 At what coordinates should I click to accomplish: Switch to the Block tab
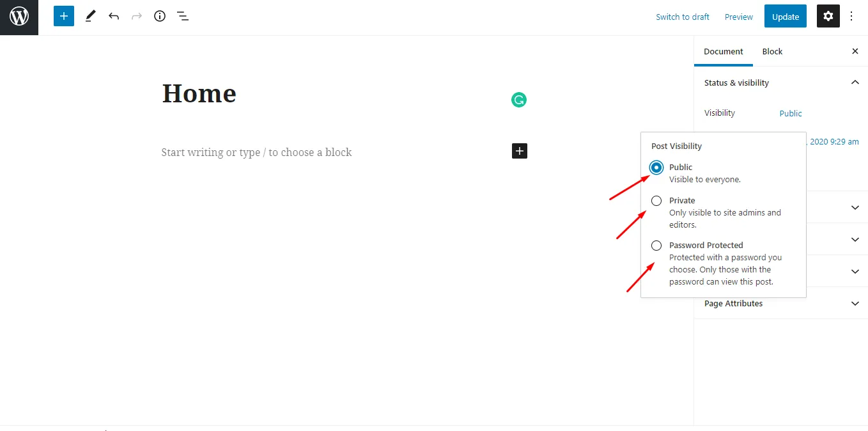[772, 51]
